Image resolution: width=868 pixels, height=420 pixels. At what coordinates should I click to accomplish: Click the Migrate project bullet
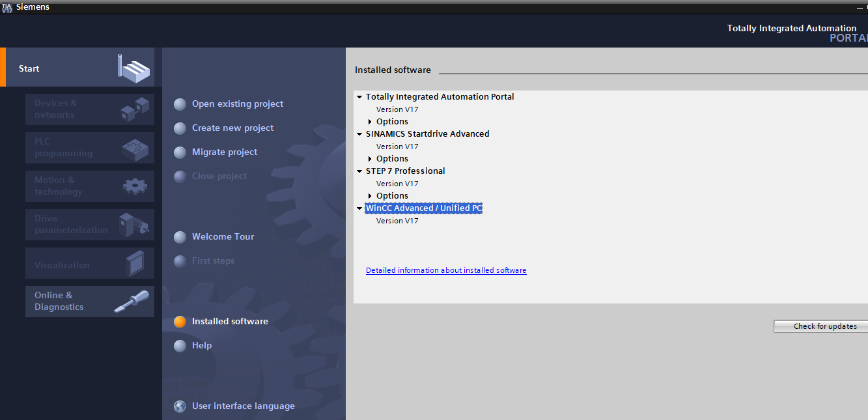pyautogui.click(x=180, y=152)
